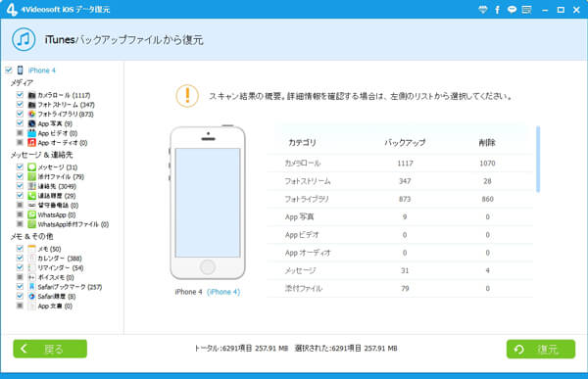The height and width of the screenshot is (379, 588).
Task: Click the バックアップ column header
Action: [405, 143]
